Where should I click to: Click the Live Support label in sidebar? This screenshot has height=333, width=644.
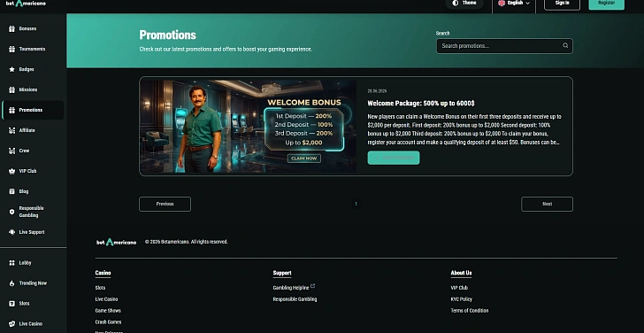(32, 232)
